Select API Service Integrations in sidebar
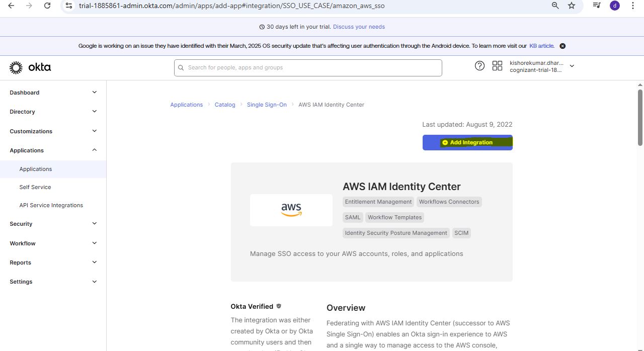The width and height of the screenshot is (644, 351). click(x=51, y=205)
